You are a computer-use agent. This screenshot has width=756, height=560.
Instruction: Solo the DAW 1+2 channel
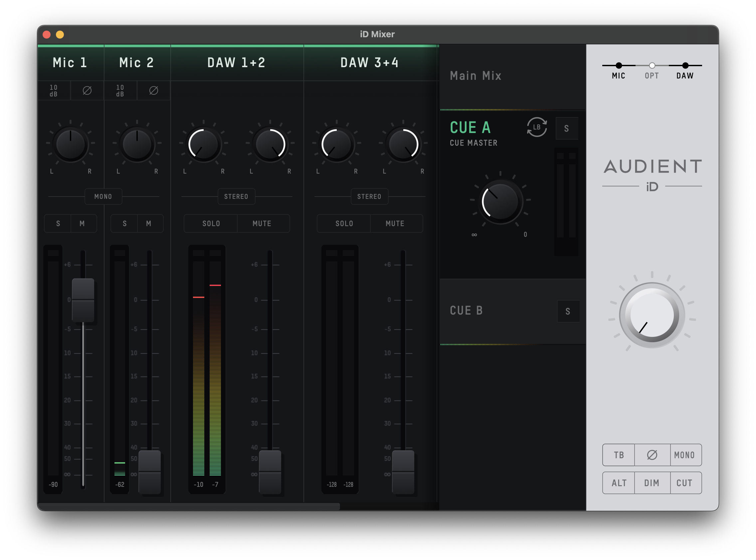pos(211,224)
